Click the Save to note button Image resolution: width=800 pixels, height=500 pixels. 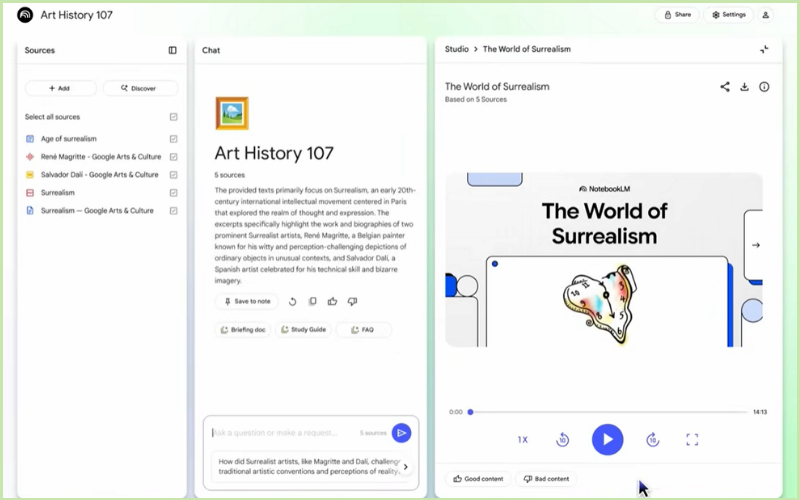click(x=247, y=302)
